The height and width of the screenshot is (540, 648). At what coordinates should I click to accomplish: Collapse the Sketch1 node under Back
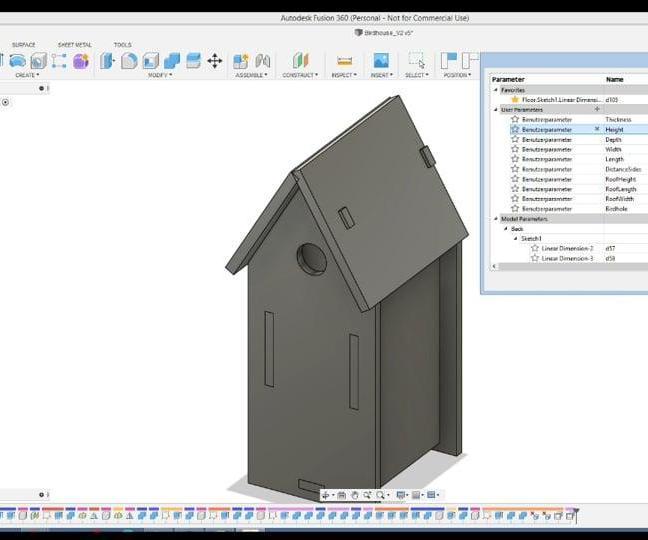click(515, 238)
